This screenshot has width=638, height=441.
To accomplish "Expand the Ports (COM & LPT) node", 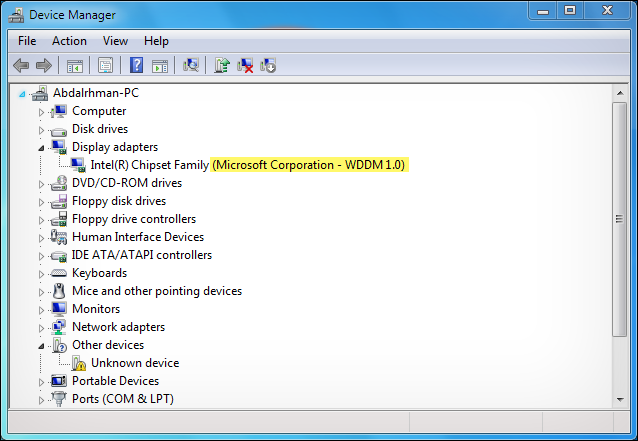I will 41,400.
